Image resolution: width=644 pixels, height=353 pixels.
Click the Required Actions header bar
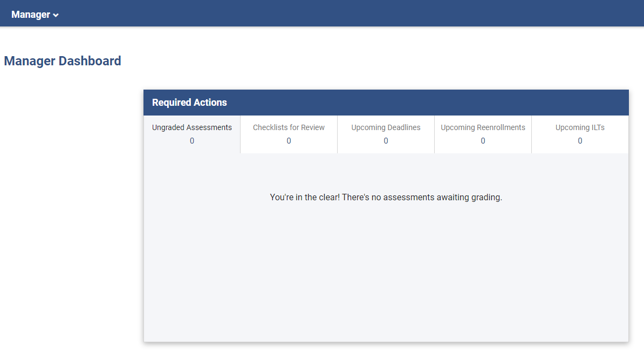pyautogui.click(x=386, y=102)
